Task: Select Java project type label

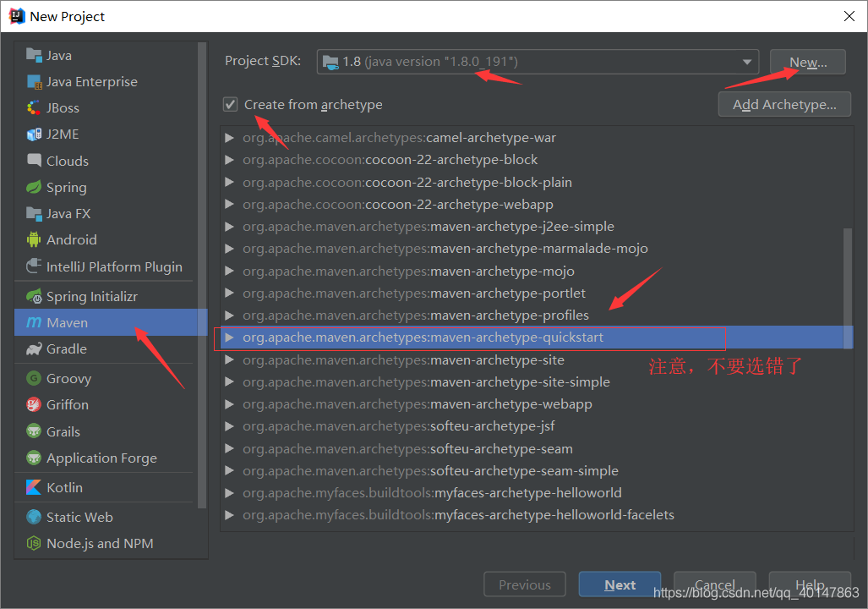Action: click(x=58, y=56)
